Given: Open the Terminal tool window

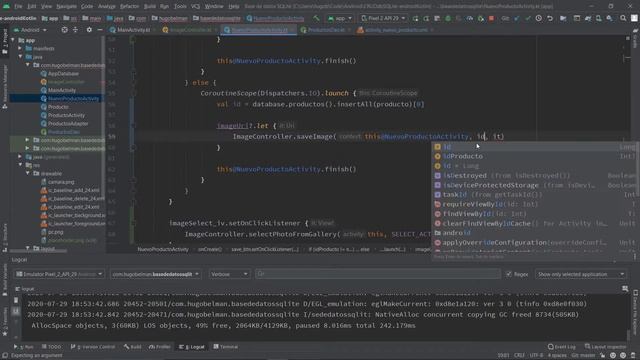Looking at the screenshot, I should point(226,347).
